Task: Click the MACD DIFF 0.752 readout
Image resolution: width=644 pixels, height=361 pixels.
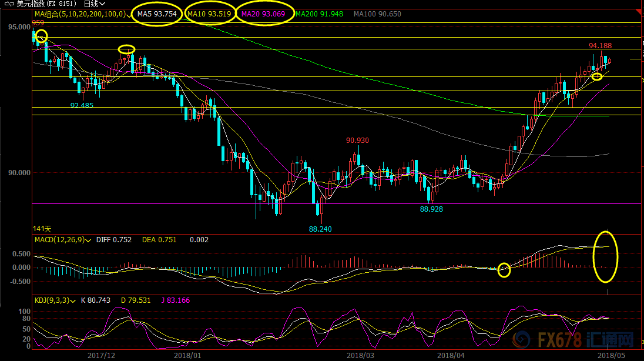Action: pos(114,240)
